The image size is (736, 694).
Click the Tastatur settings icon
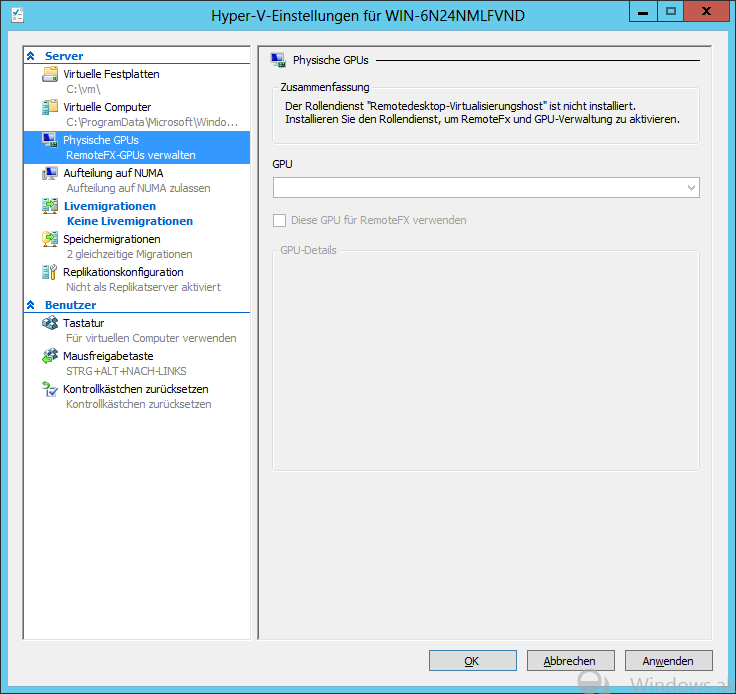pos(50,324)
